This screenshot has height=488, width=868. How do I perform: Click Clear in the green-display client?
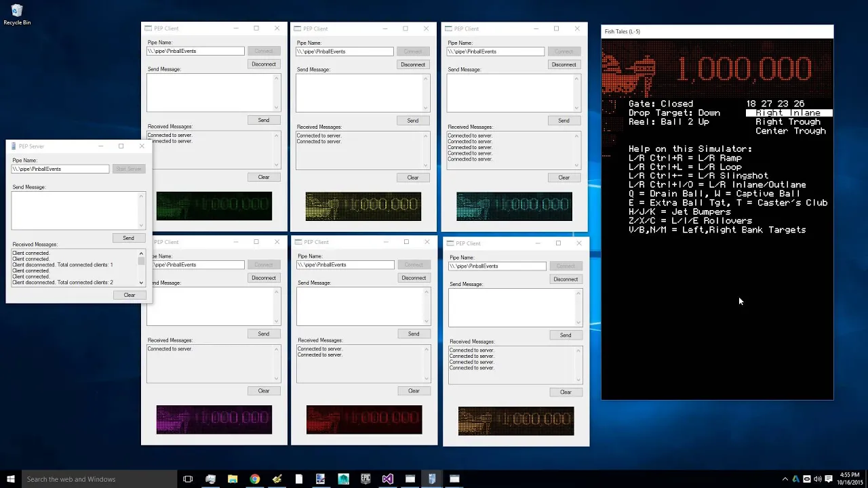(x=264, y=177)
